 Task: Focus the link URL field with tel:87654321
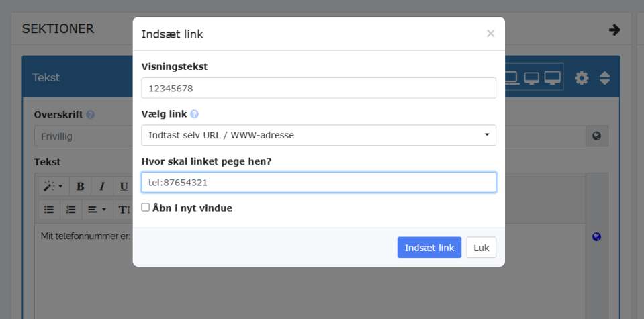point(318,182)
